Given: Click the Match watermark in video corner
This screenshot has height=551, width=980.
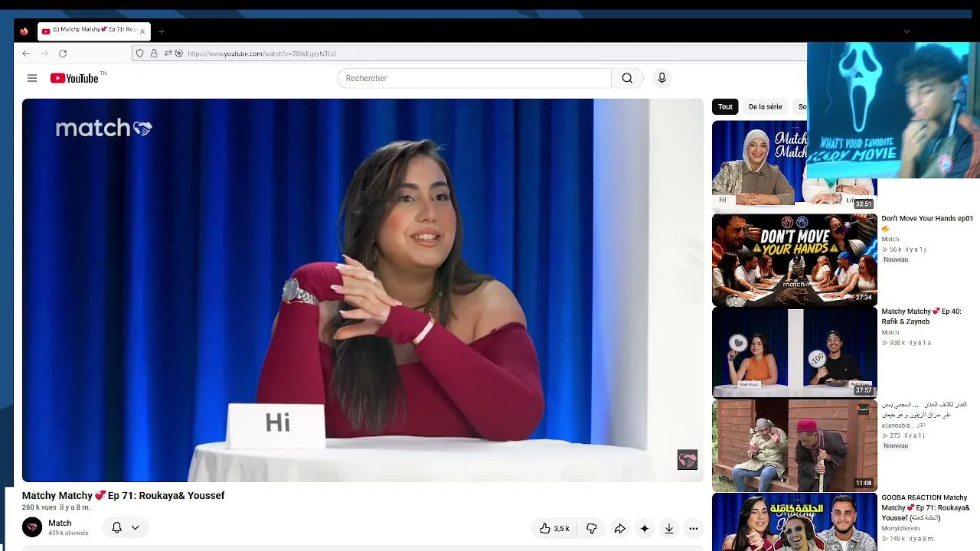Looking at the screenshot, I should pos(688,459).
